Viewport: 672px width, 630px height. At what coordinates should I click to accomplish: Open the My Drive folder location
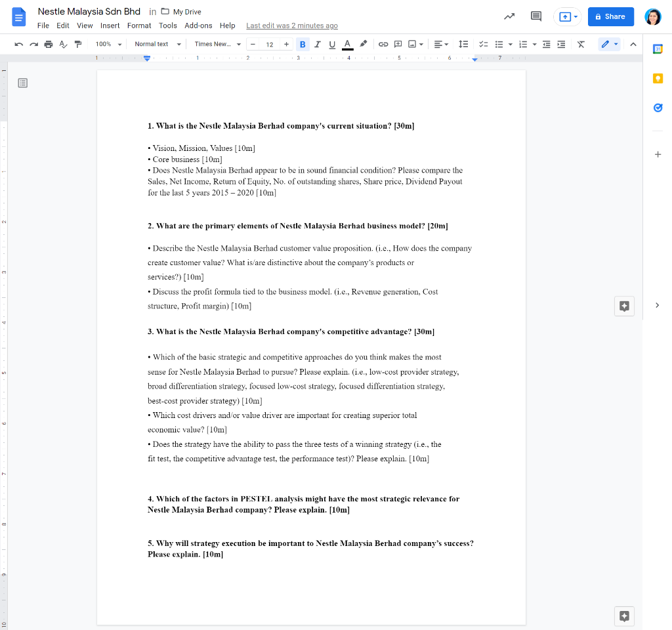coord(181,12)
